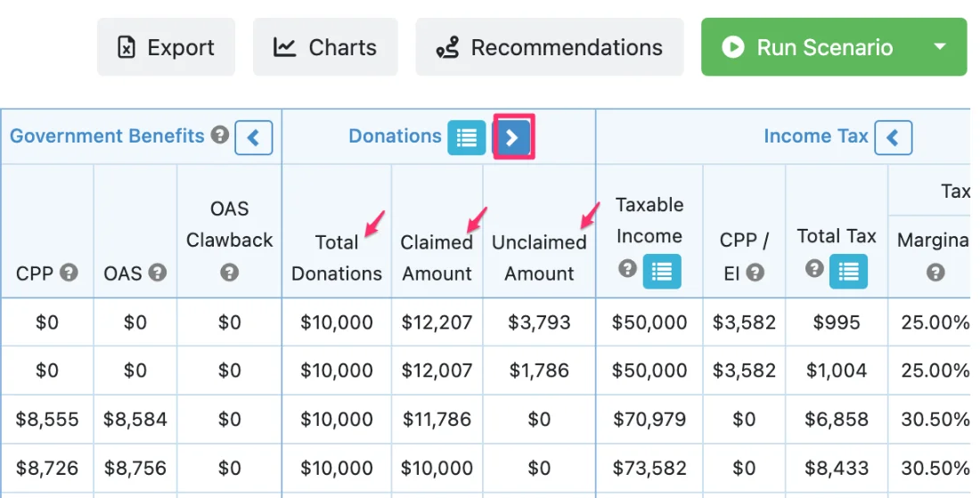980x498 pixels.
Task: Show help for Taxable Income
Action: point(627,269)
